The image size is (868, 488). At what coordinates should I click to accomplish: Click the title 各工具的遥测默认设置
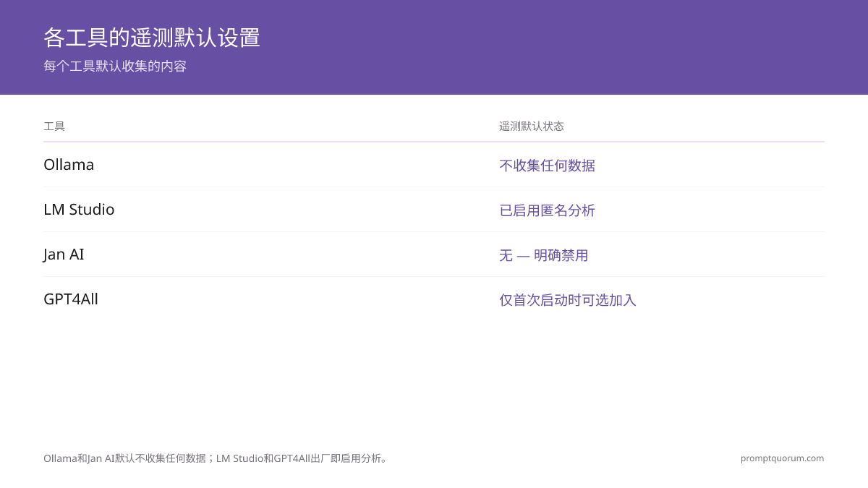(152, 38)
